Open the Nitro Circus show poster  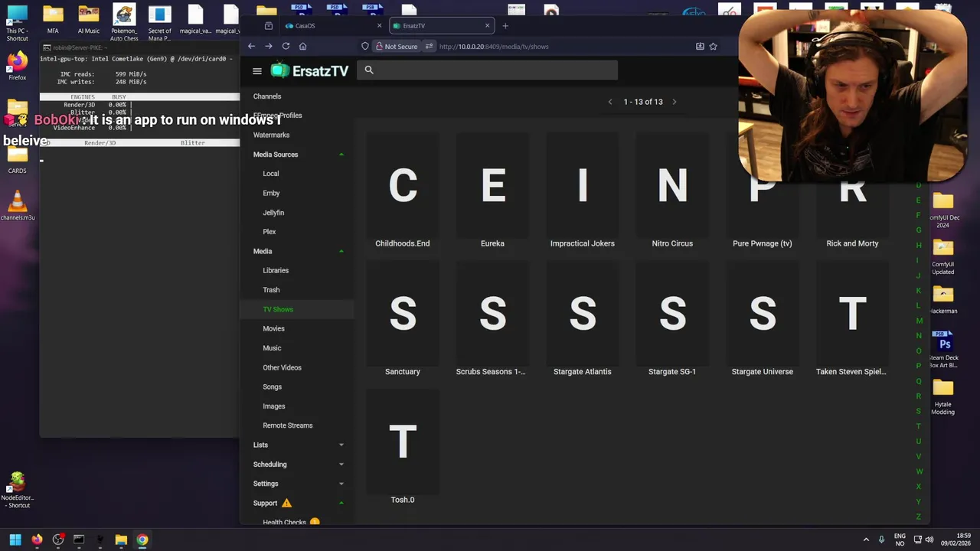672,184
